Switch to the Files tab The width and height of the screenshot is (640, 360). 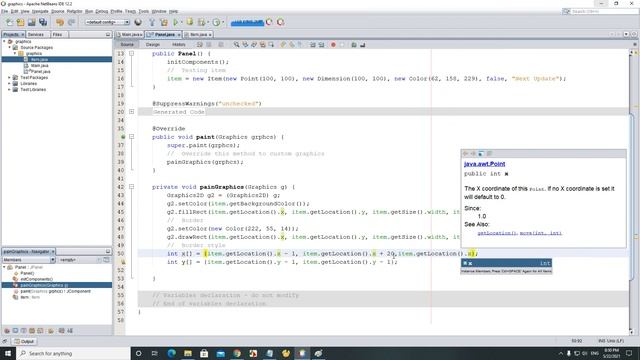click(x=57, y=35)
